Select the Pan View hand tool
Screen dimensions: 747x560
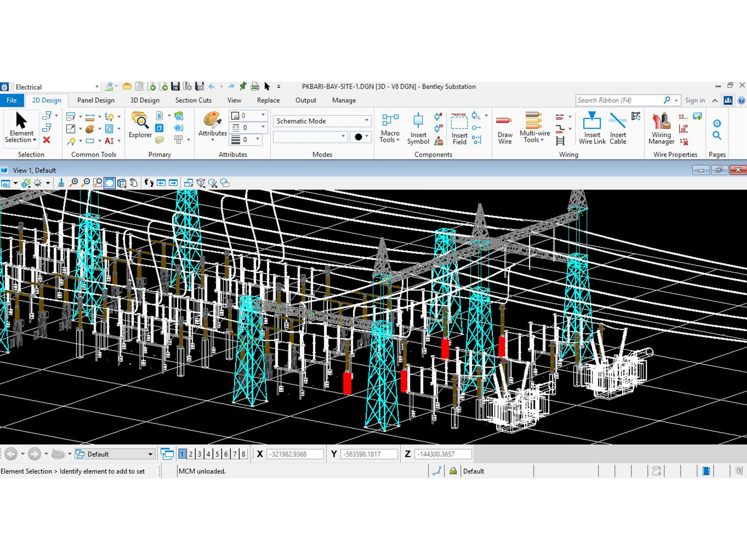click(x=134, y=183)
